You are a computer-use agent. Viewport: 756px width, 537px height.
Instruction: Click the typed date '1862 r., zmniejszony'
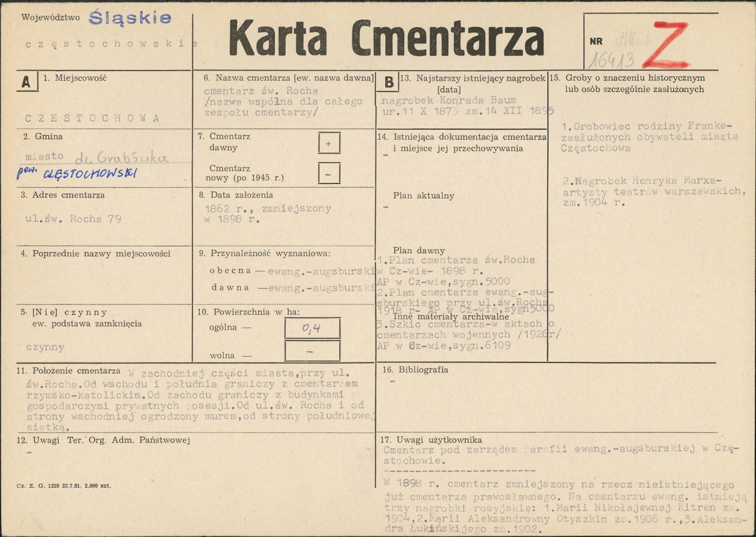click(268, 209)
